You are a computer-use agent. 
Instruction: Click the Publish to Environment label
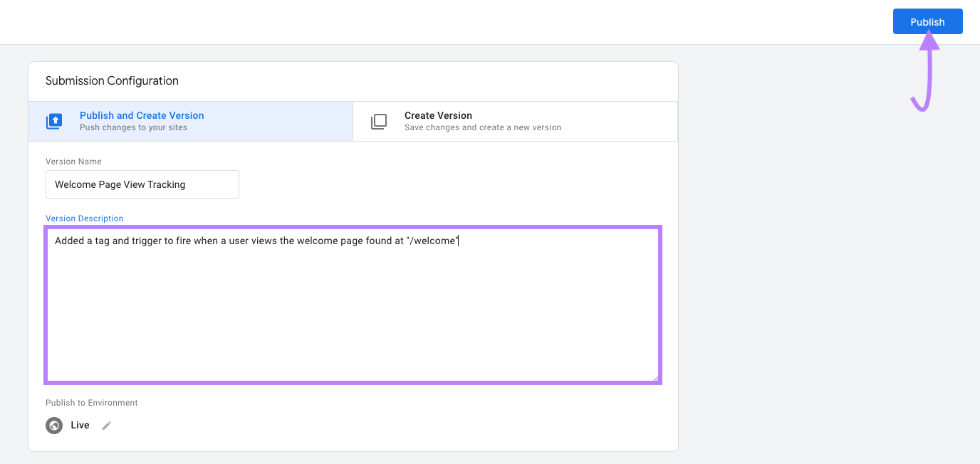point(91,402)
